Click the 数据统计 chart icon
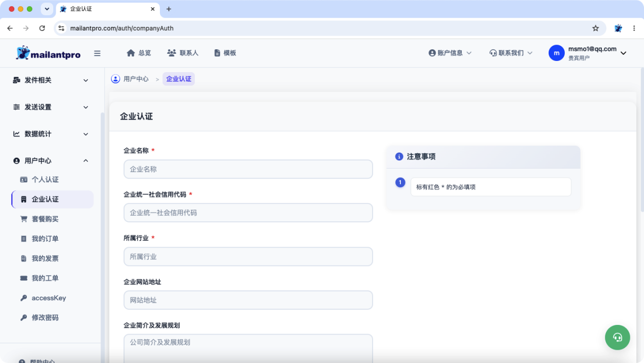This screenshot has width=644, height=363. pyautogui.click(x=17, y=134)
